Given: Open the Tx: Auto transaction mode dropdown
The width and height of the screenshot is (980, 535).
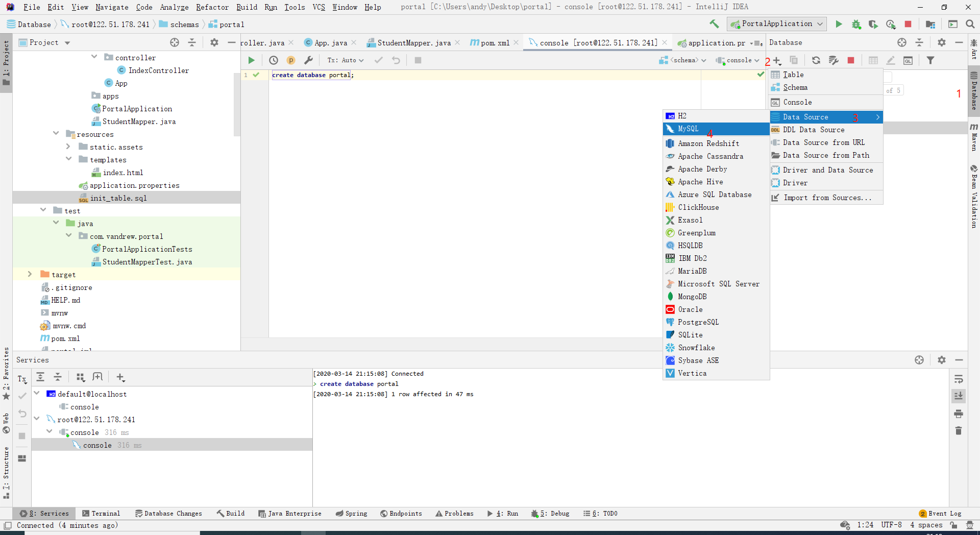Looking at the screenshot, I should (x=346, y=60).
